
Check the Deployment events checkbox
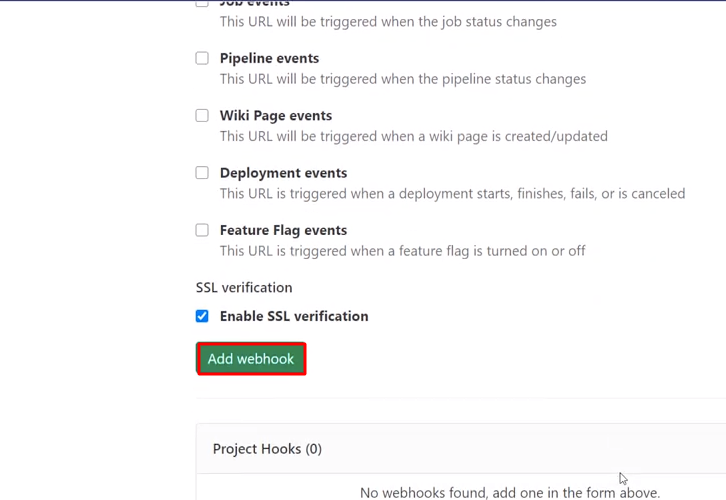(x=202, y=173)
